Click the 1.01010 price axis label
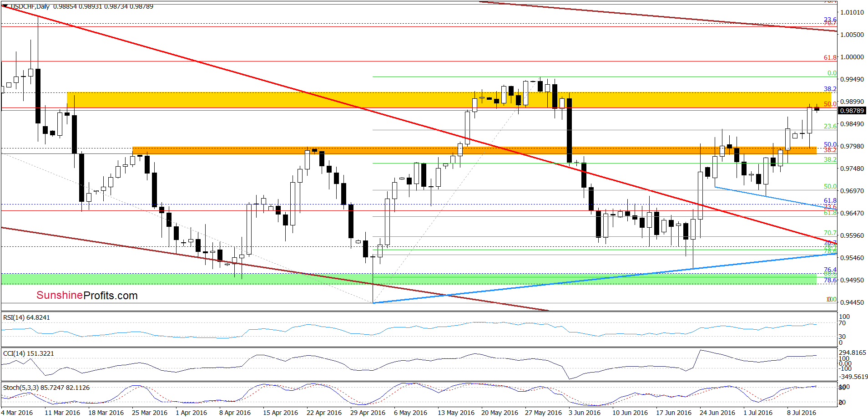Image resolution: width=868 pixels, height=419 pixels. click(852, 12)
